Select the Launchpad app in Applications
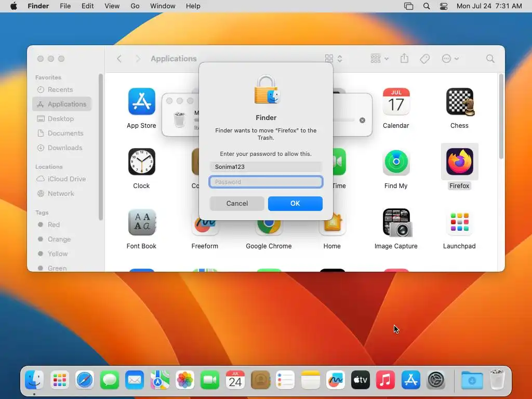This screenshot has width=532, height=399. point(459,222)
